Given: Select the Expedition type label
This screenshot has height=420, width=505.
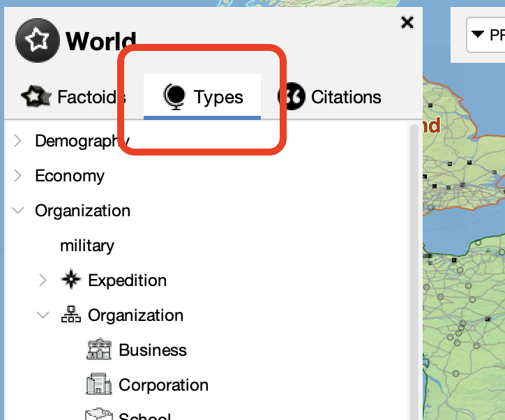Looking at the screenshot, I should [x=127, y=280].
